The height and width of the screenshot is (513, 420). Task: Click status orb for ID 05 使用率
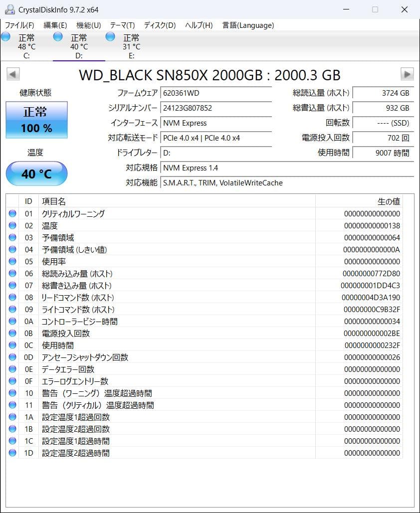(12, 261)
